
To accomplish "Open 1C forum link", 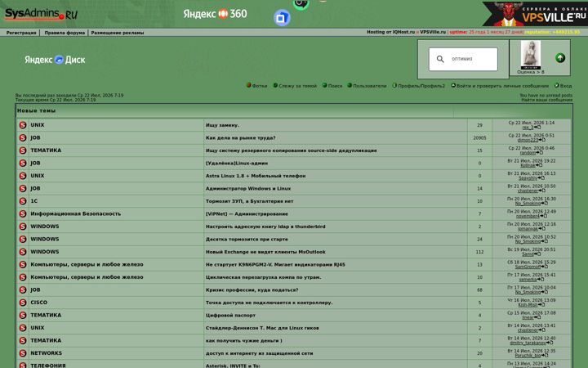I will (x=33, y=201).
